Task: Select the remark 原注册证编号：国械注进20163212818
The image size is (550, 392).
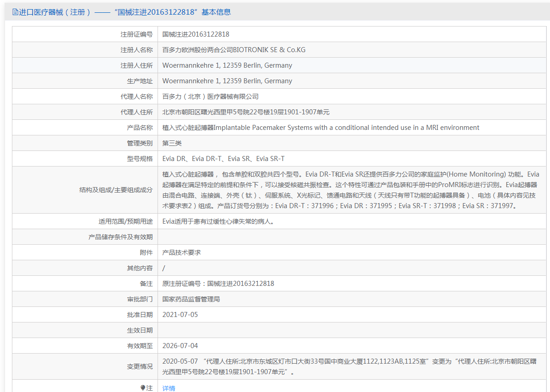Action: [x=218, y=284]
